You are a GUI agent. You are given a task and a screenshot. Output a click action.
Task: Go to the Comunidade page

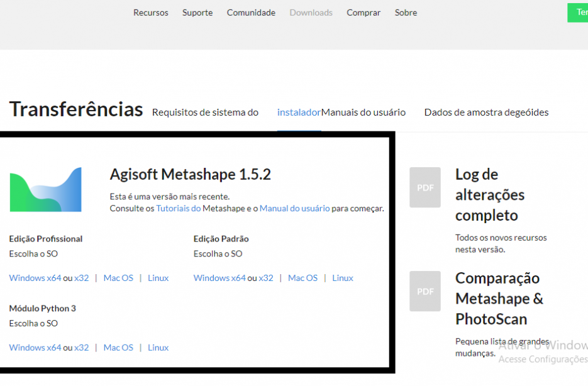[x=251, y=13]
